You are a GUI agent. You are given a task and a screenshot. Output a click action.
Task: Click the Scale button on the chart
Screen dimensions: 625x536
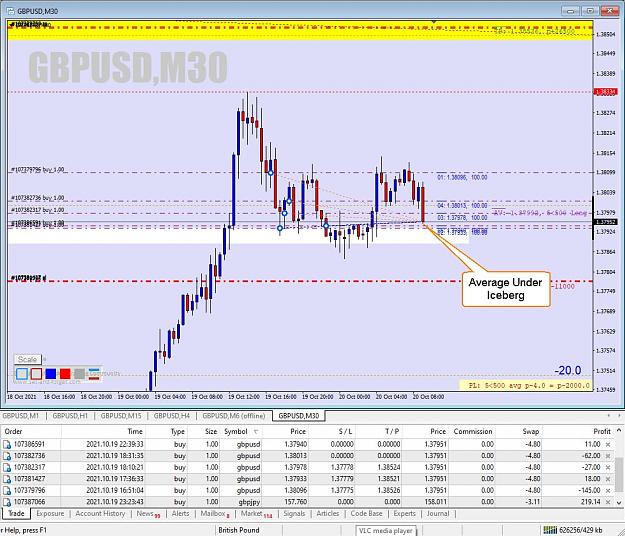pyautogui.click(x=28, y=359)
